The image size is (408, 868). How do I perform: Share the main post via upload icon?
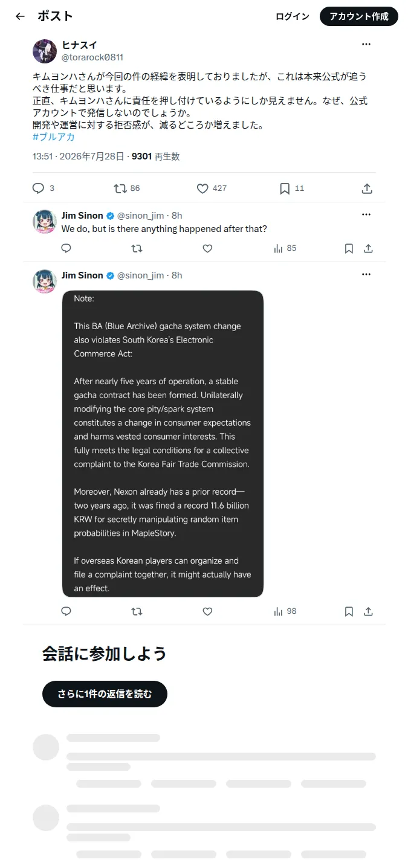[367, 188]
